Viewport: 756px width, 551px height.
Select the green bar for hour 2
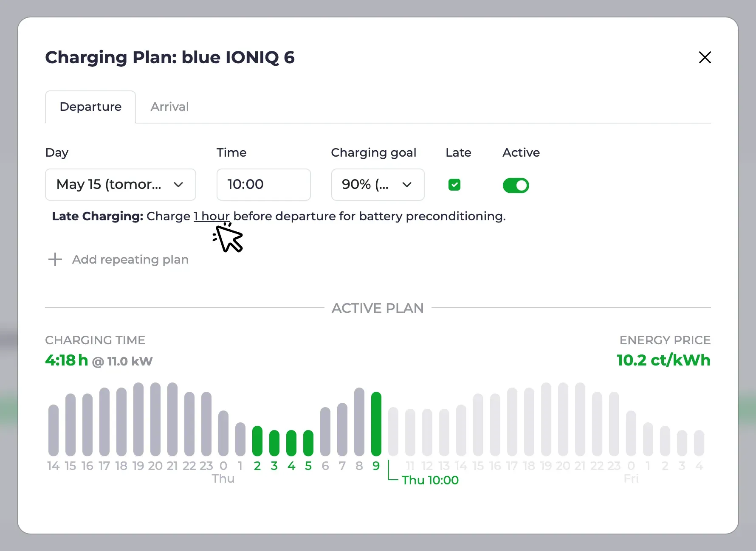pyautogui.click(x=257, y=441)
